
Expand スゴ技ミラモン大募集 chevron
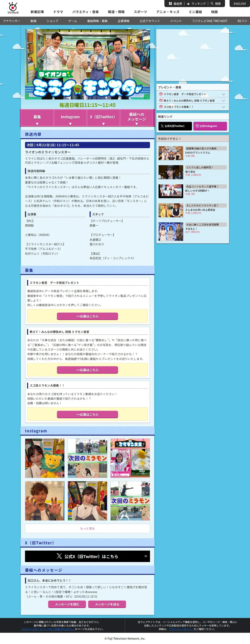coord(224,107)
